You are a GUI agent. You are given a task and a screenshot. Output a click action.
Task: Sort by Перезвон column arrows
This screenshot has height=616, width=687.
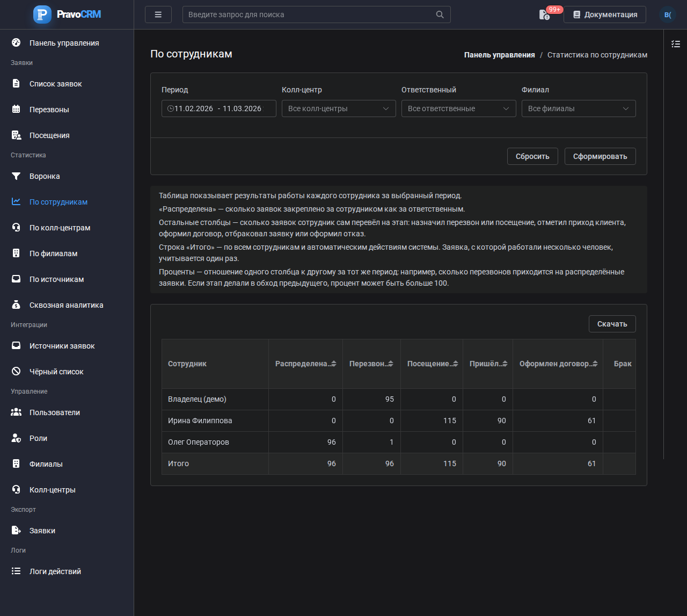pos(391,364)
